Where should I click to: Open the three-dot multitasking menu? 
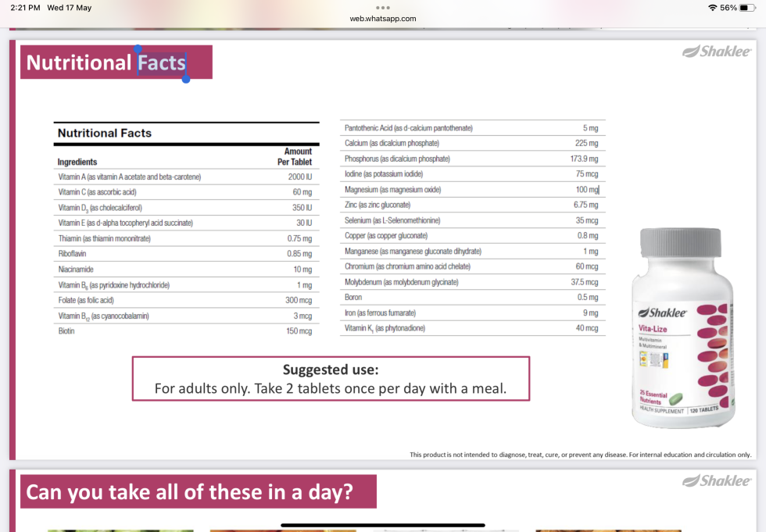383,8
